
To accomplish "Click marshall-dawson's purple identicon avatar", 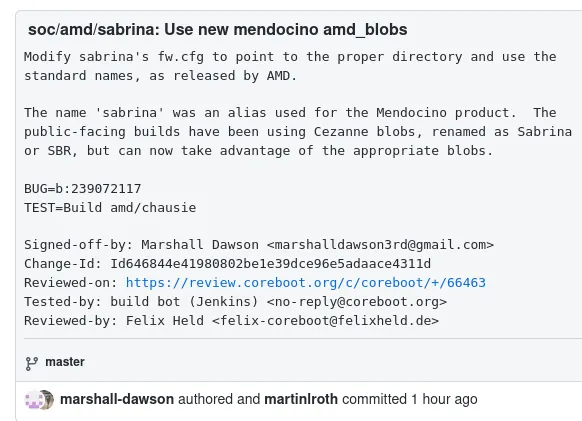I will (x=33, y=400).
